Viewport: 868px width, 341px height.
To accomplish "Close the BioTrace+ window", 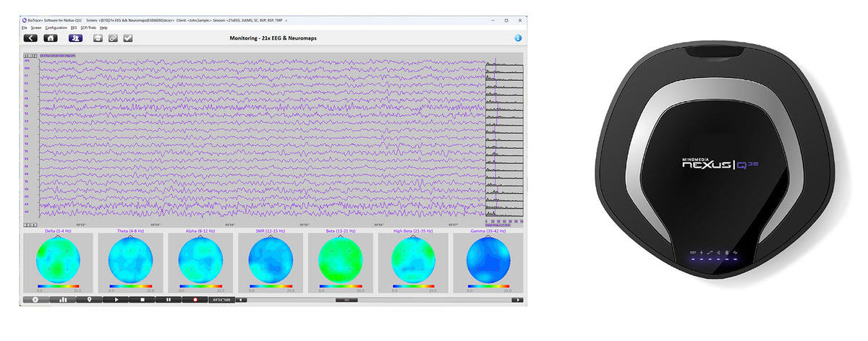I will pos(519,20).
